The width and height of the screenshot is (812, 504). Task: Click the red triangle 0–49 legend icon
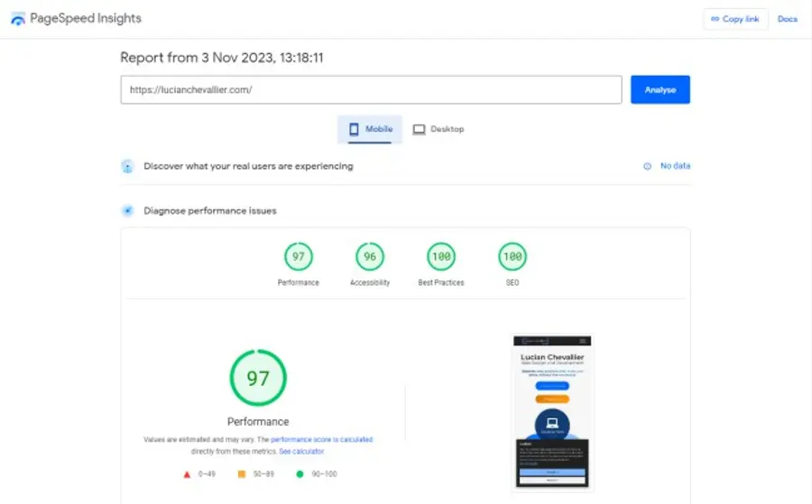[187, 474]
